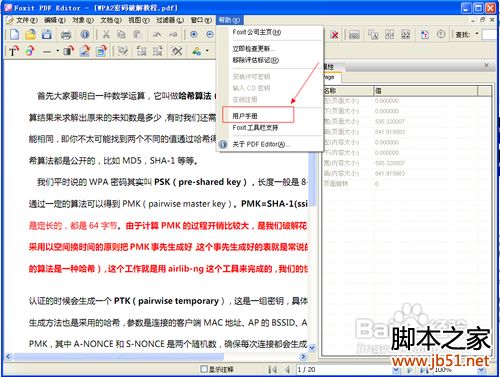Viewport: 500px width, 377px height.
Task: Copy selection using the copy icon
Action: click(122, 34)
